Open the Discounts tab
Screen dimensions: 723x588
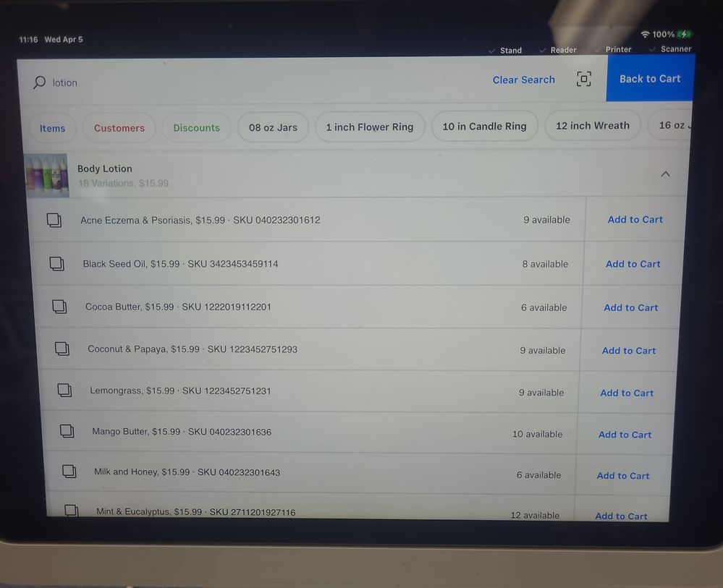pos(196,128)
